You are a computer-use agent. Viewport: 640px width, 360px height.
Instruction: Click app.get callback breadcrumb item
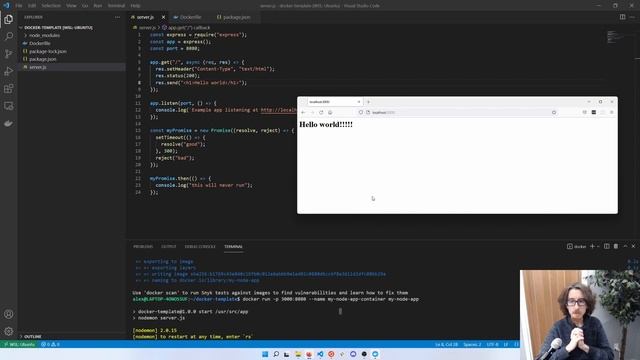tap(188, 27)
